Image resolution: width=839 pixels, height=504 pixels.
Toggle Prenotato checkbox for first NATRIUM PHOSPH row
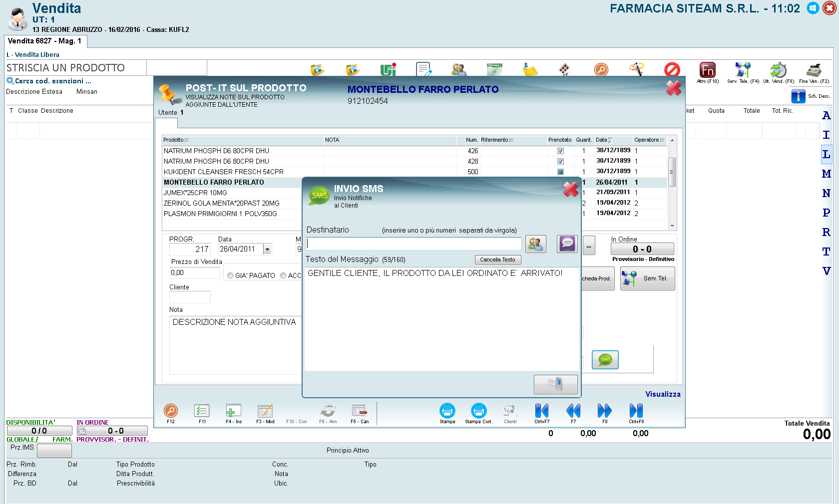560,151
